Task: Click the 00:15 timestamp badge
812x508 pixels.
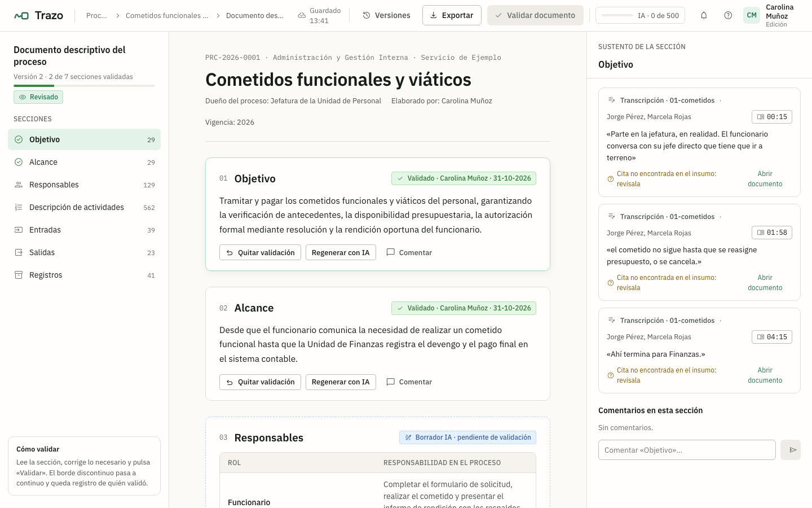Action: 772,117
